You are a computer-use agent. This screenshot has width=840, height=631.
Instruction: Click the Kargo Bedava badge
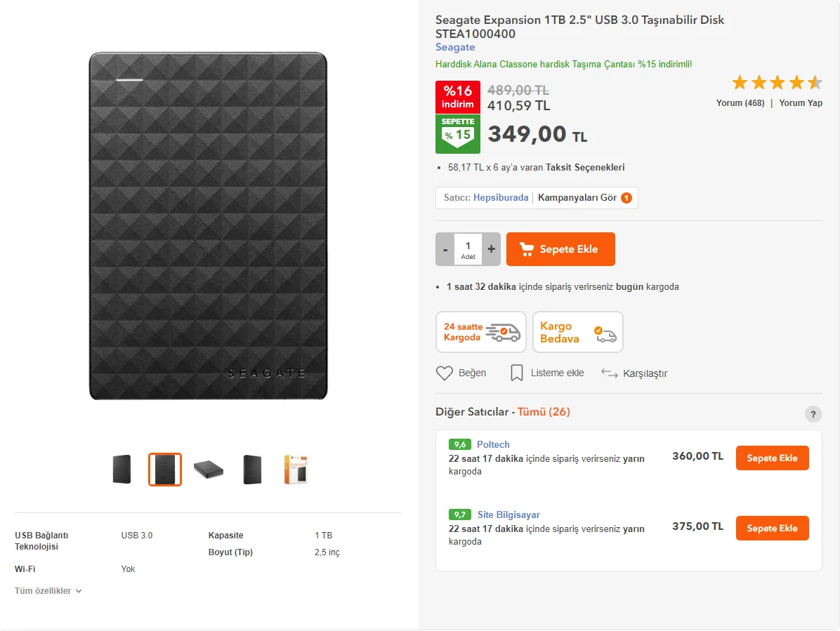coord(578,332)
